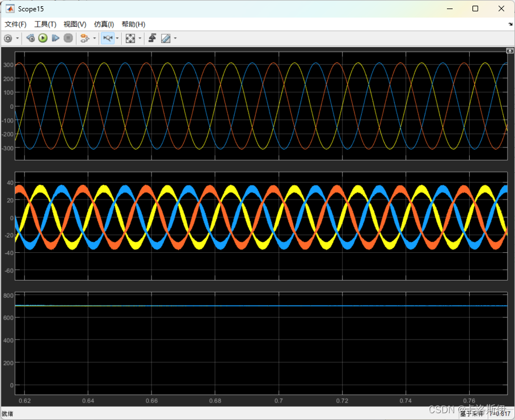Viewport: 515px width, 420px height.
Task: Open the 视图(V) menu
Action: coord(75,24)
